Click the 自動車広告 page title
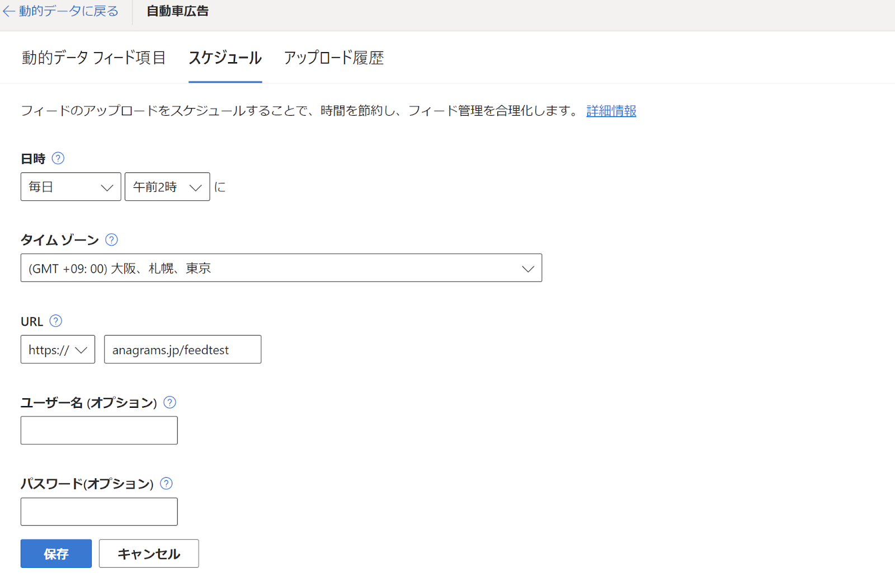895x588 pixels. point(177,11)
